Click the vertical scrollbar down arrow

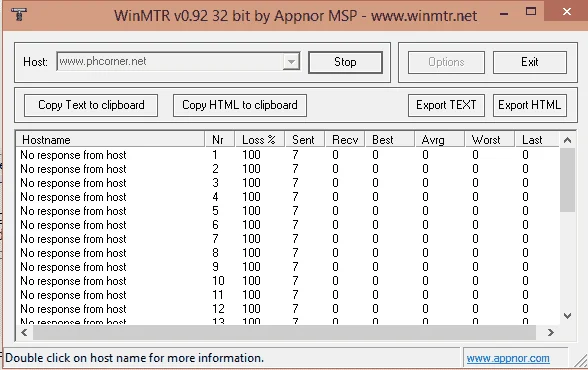tap(567, 316)
